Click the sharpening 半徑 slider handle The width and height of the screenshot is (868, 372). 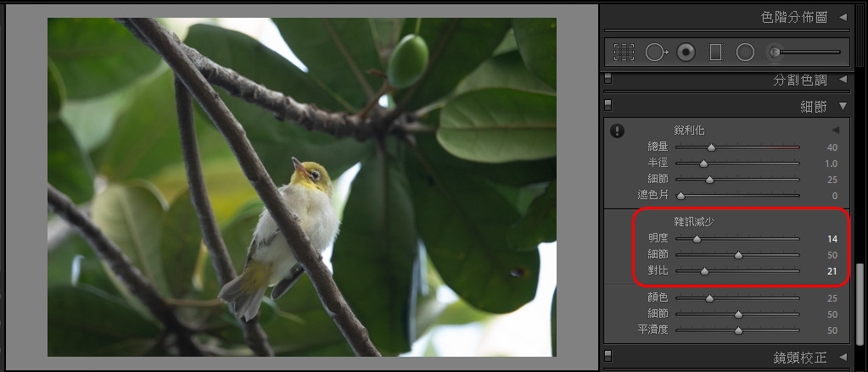(703, 164)
